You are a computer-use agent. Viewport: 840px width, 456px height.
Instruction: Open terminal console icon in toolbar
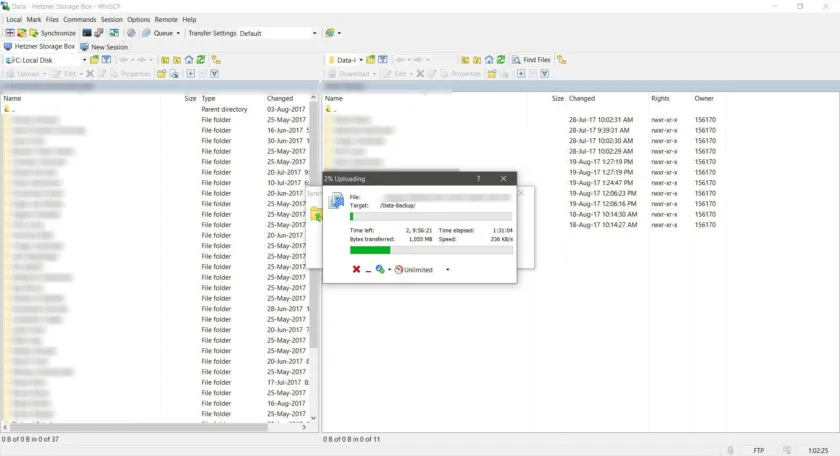87,33
